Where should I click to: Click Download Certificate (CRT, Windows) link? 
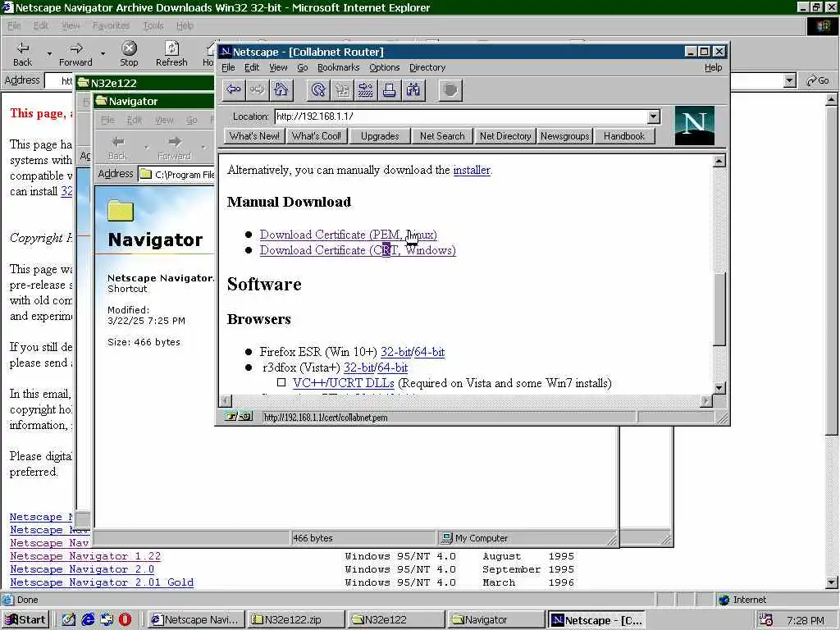point(358,250)
